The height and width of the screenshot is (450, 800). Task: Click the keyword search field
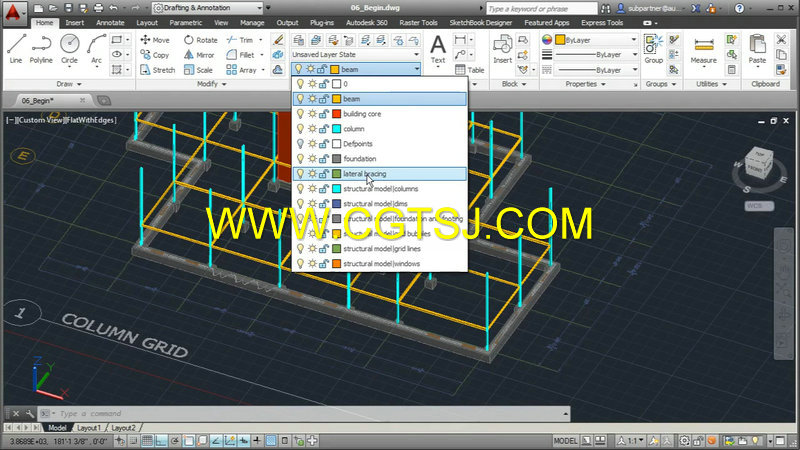pyautogui.click(x=541, y=9)
